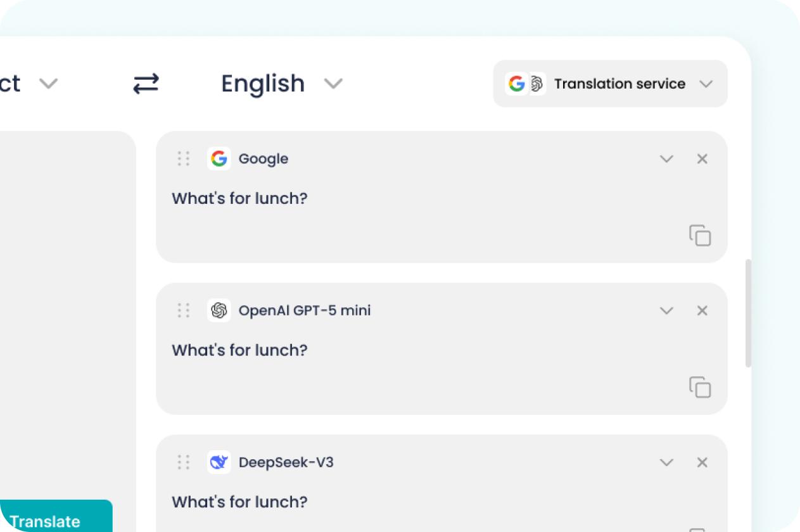
Task: Collapse the Google result card
Action: tap(666, 159)
